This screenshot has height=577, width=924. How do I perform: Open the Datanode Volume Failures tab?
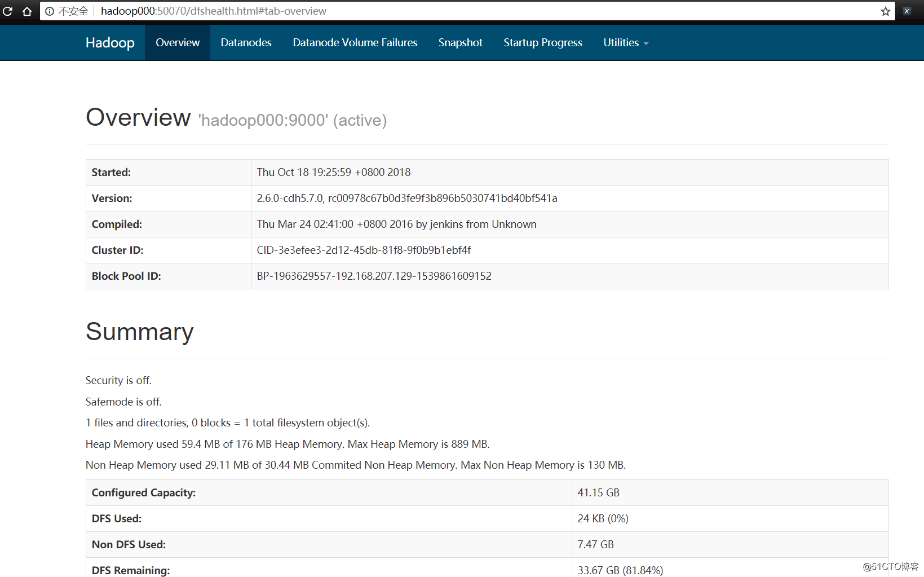355,43
